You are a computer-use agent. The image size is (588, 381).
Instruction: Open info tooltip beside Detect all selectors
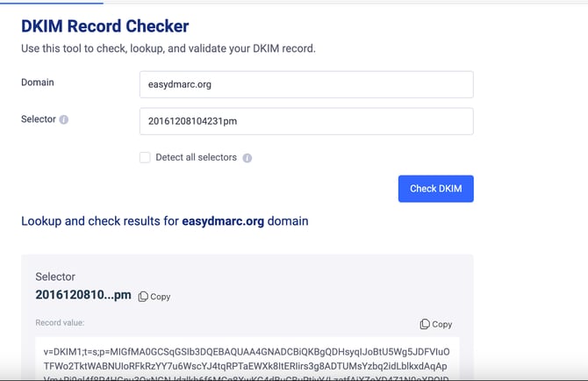coord(247,158)
